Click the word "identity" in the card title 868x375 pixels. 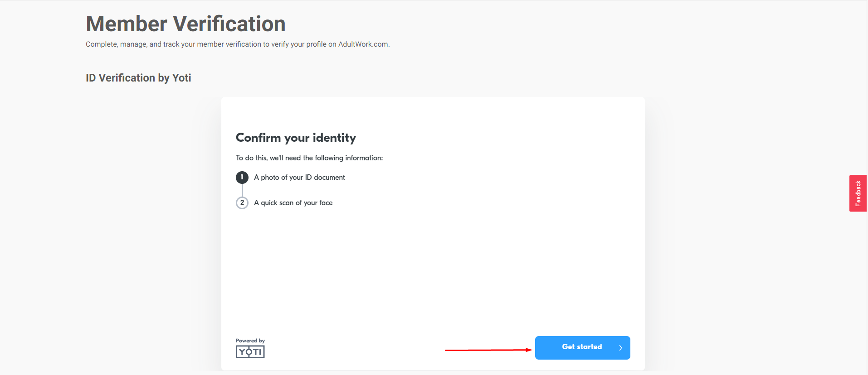[x=334, y=138]
